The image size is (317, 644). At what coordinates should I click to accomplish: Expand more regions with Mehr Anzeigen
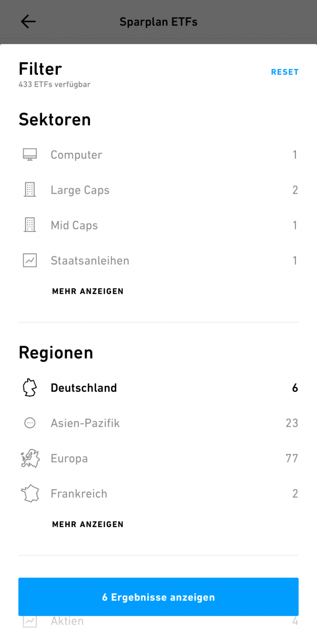pos(88,525)
